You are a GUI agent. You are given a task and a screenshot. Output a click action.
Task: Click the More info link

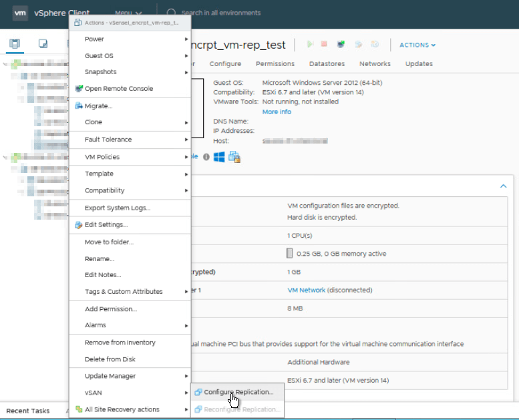[277, 112]
